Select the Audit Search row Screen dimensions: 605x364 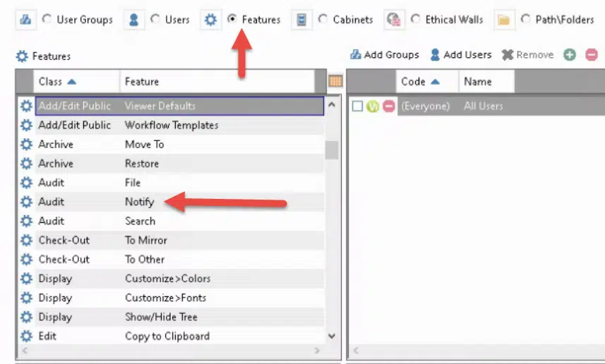[x=179, y=221]
